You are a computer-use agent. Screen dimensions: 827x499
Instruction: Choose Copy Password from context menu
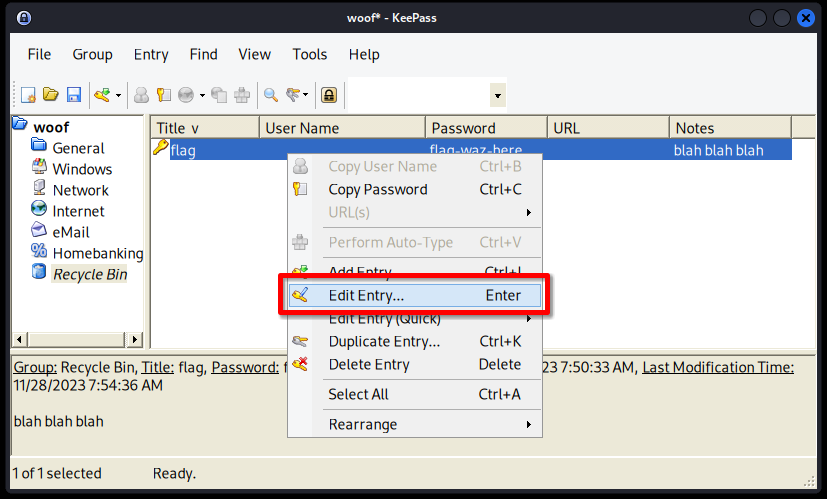coord(415,189)
